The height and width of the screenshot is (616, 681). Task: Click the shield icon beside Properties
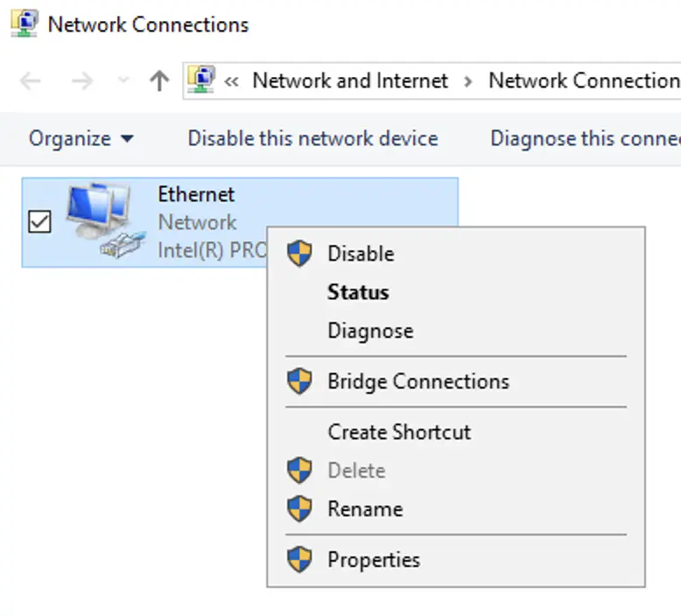[x=300, y=560]
